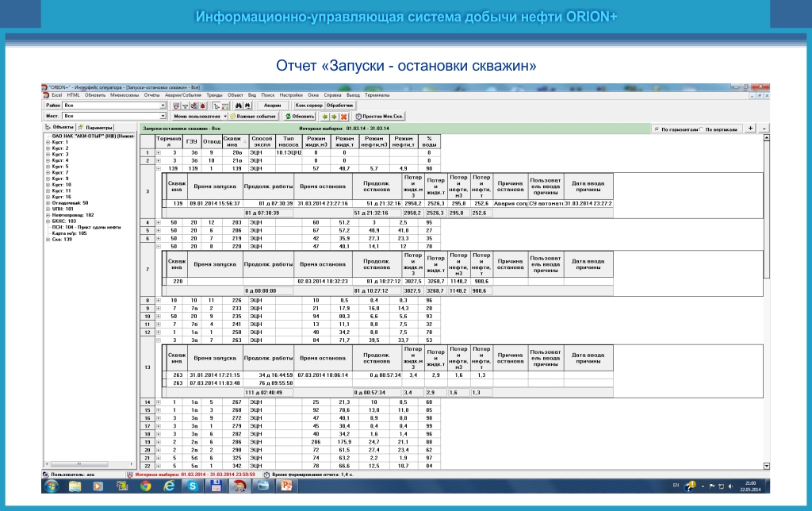Click the ORION helmet icon in the taskbar
812x511 pixels.
coord(239,486)
